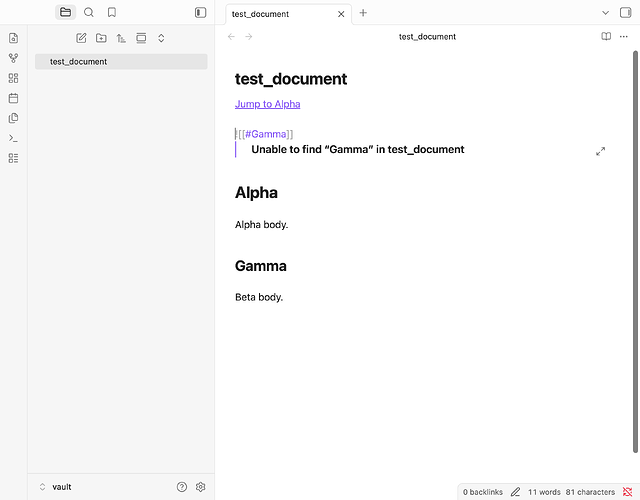
Task: Create new canvas ribbon icon
Action: coord(13,78)
